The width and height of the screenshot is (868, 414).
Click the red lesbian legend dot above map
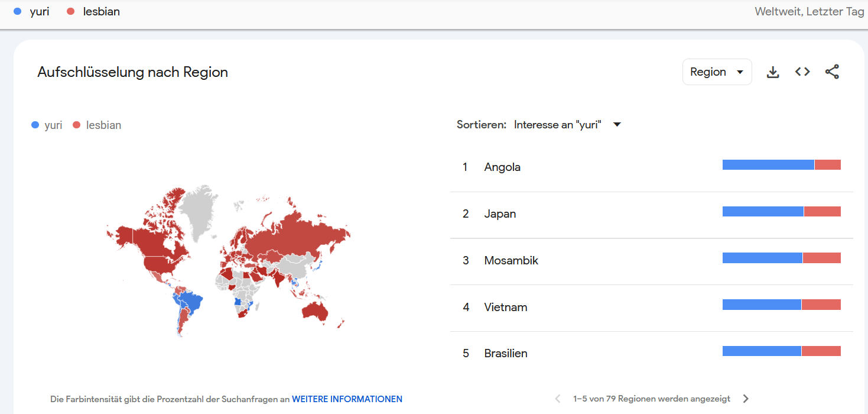pyautogui.click(x=76, y=125)
